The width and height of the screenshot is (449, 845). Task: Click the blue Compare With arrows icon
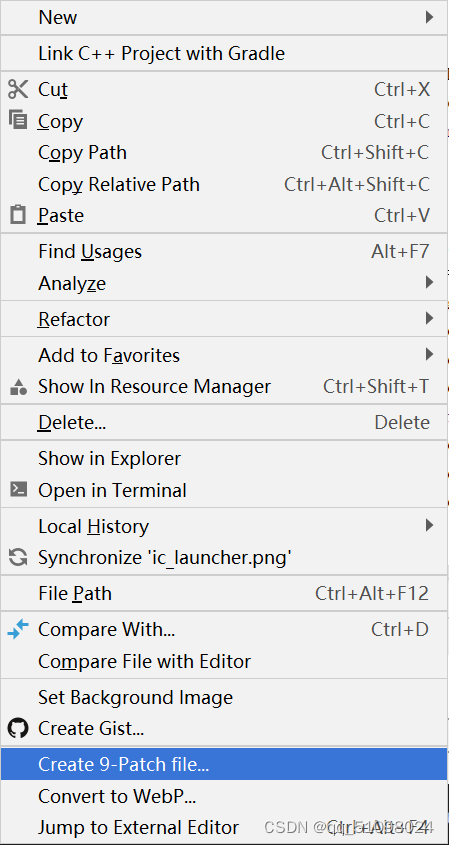click(x=18, y=629)
